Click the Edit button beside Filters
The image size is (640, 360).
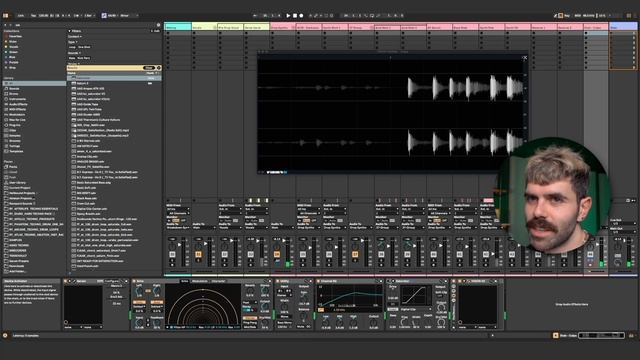157,31
